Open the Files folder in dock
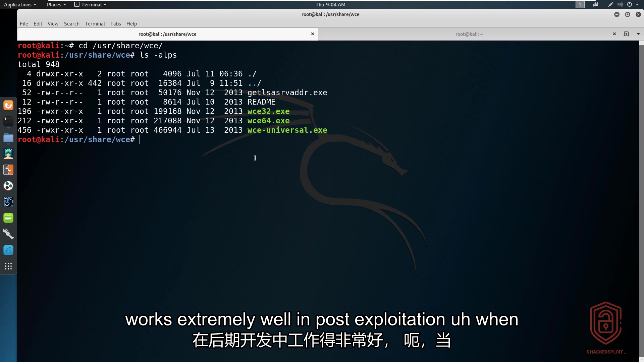 [x=8, y=137]
